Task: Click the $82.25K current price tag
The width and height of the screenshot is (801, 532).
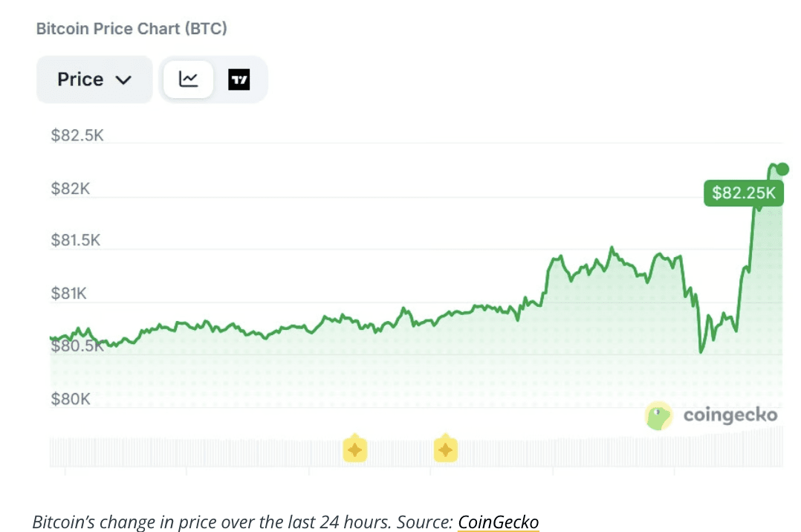Action: 743,193
